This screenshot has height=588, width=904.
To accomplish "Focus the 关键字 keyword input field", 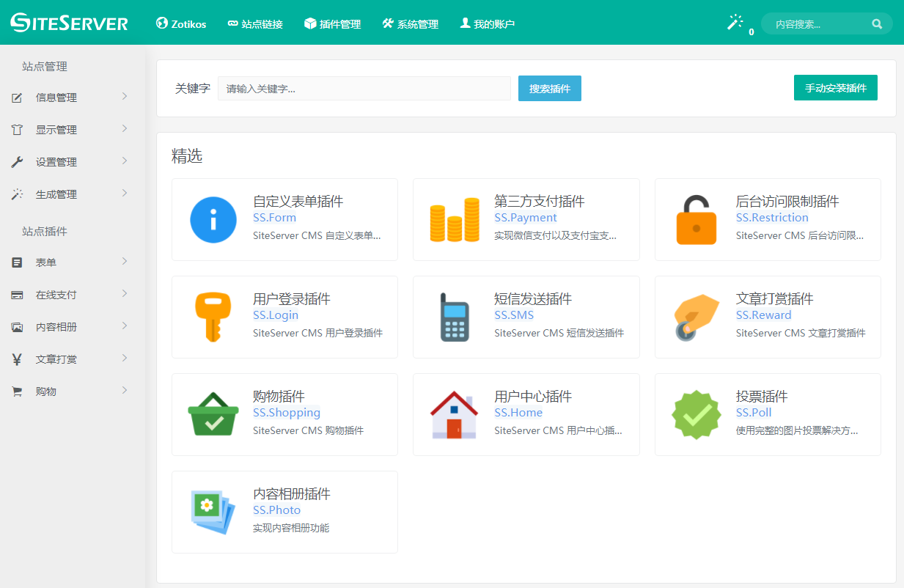I will click(364, 88).
